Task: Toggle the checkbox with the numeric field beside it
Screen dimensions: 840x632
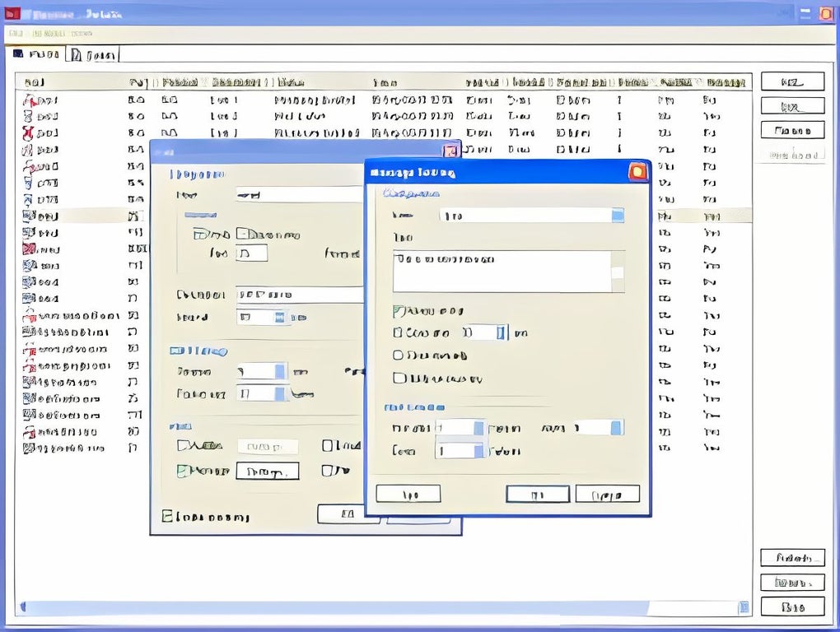Action: (397, 332)
